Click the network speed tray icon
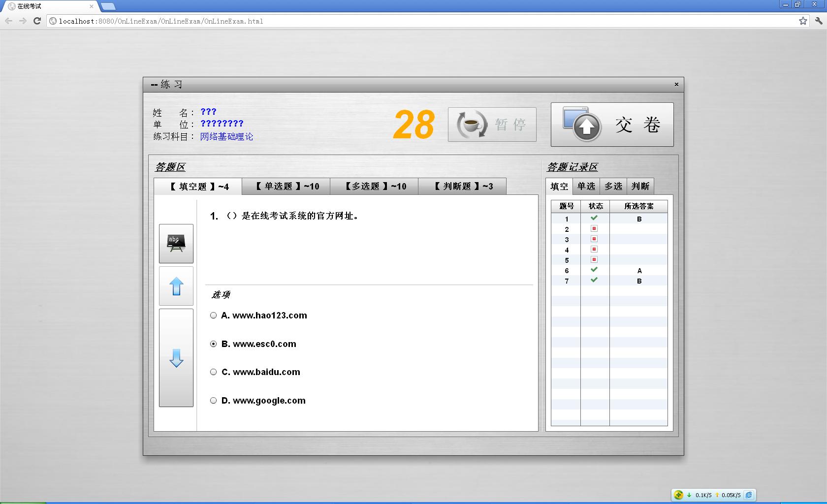 pyautogui.click(x=679, y=495)
